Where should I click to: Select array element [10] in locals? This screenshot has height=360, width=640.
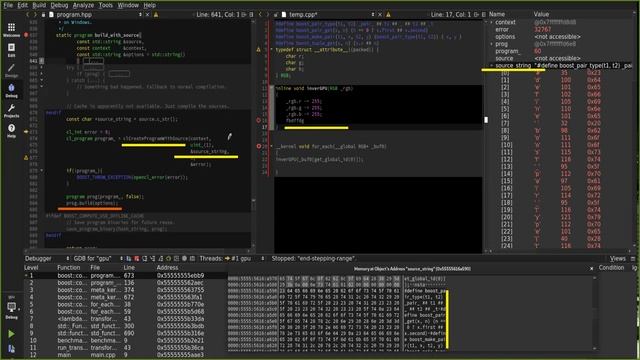[561, 145]
